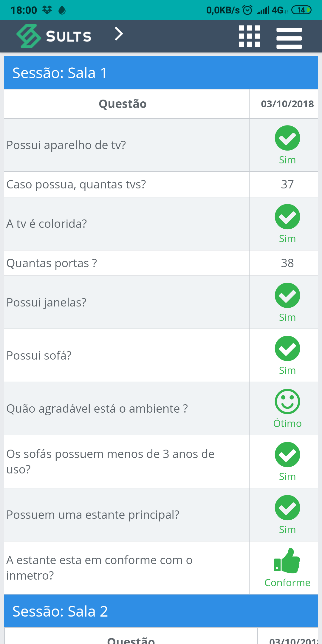
Task: Tap the 03/10/2018 date column header
Action: click(x=287, y=104)
